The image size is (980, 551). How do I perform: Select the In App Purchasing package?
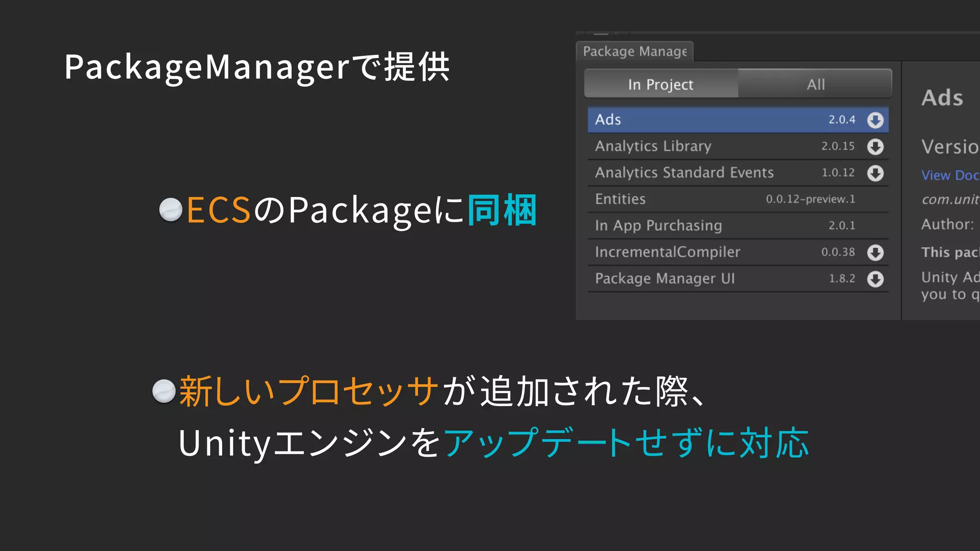(x=738, y=225)
